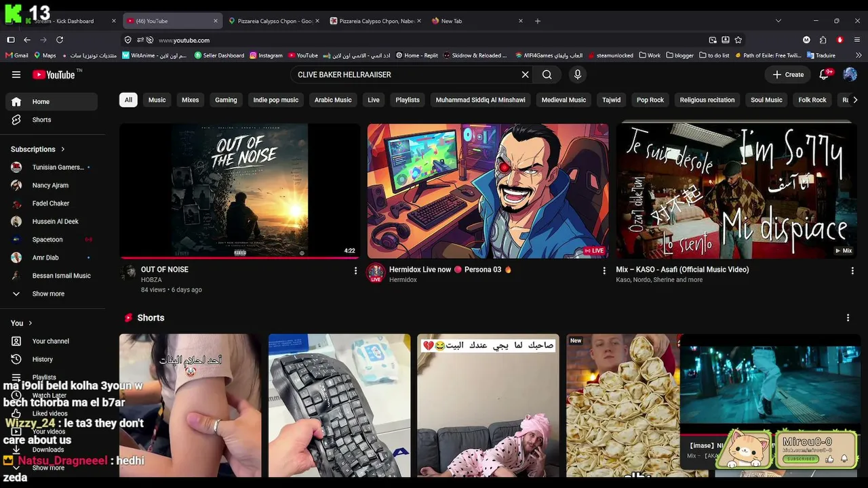Select the Playlists filter chip
868x488 pixels.
tap(408, 100)
